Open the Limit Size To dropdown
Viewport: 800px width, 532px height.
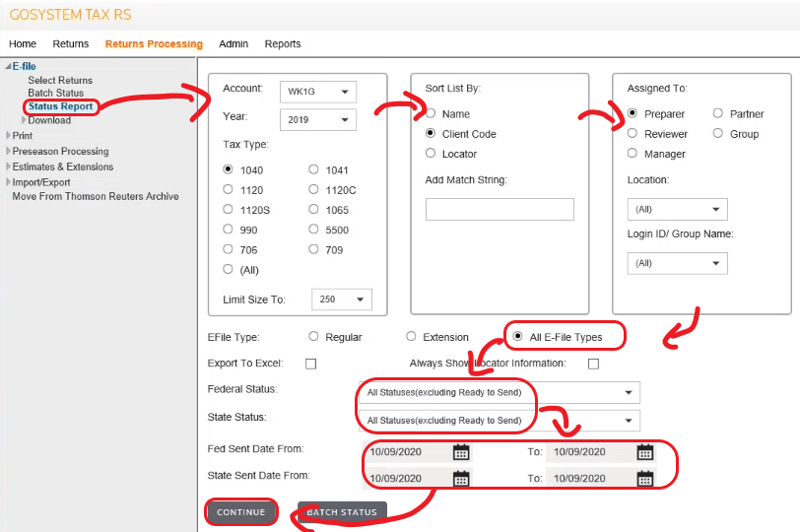[x=341, y=299]
